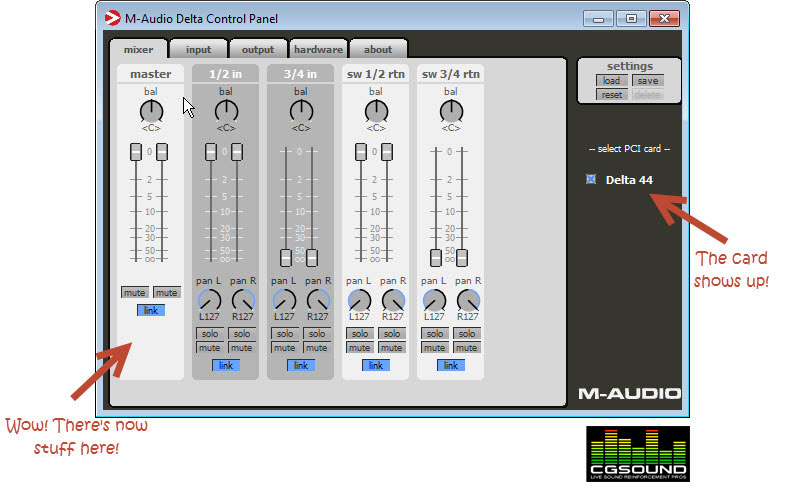Screen dimensions: 785x486
Task: Click the greyed-out delete settings button
Action: click(648, 95)
